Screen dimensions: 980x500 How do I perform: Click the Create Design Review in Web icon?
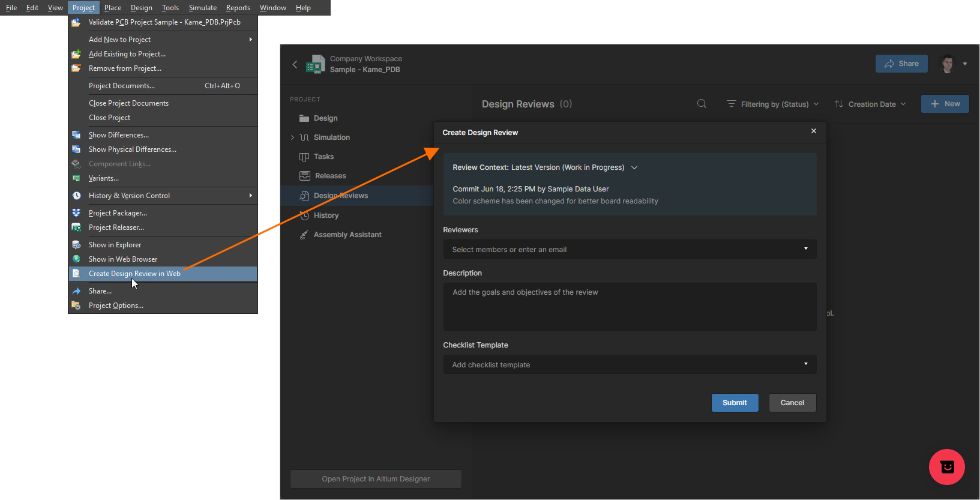(x=76, y=274)
